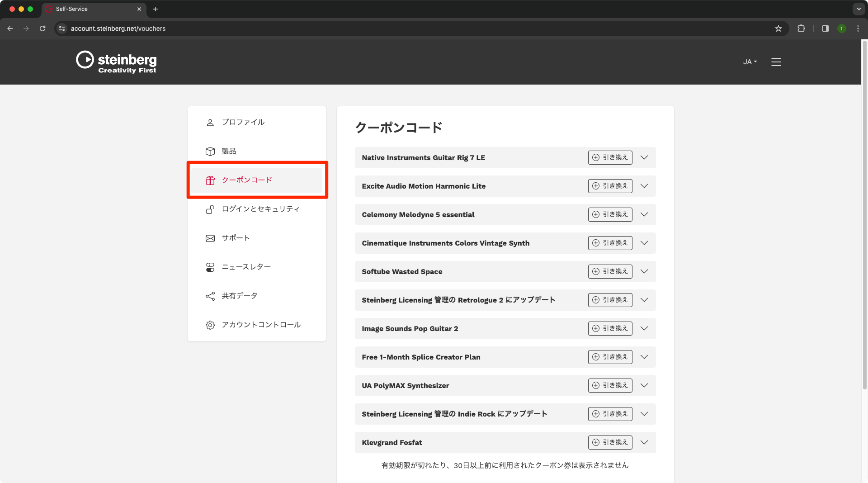
Task: Click the support envelope icon
Action: pos(210,238)
